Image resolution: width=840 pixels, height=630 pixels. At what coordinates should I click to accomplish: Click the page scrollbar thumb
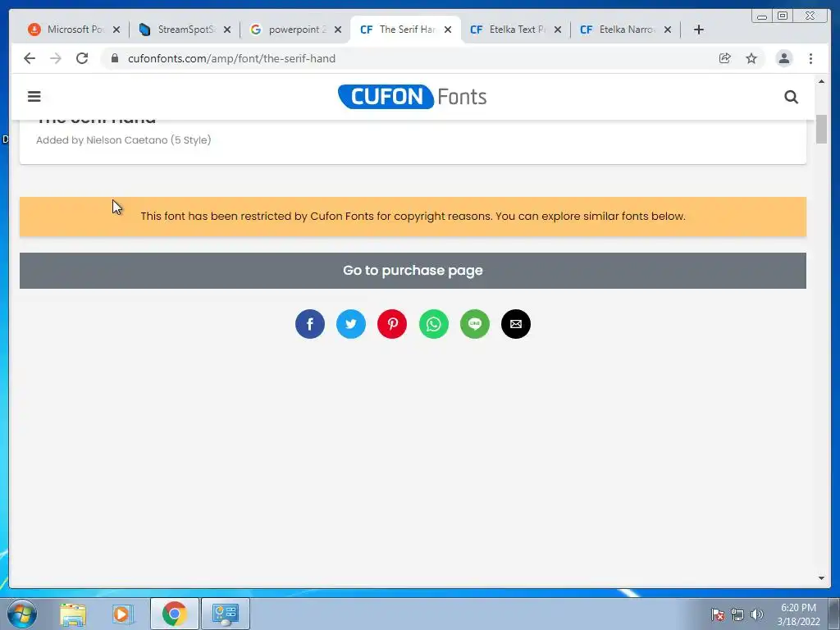821,129
